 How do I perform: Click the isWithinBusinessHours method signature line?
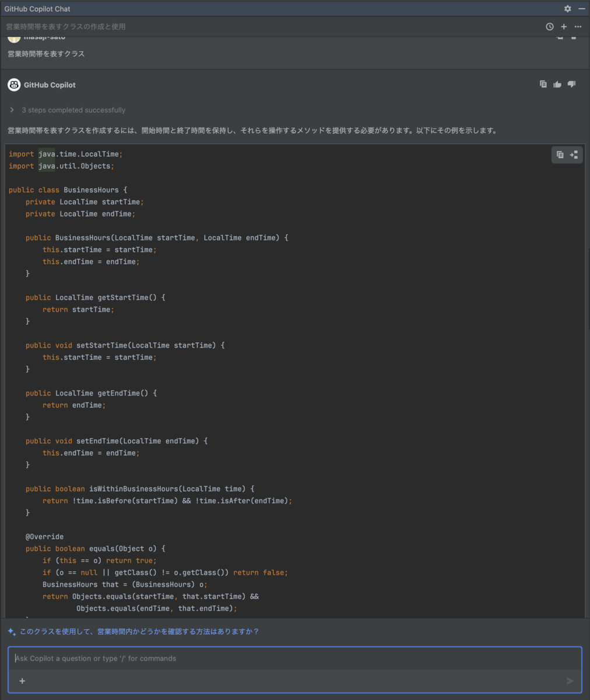(x=140, y=489)
